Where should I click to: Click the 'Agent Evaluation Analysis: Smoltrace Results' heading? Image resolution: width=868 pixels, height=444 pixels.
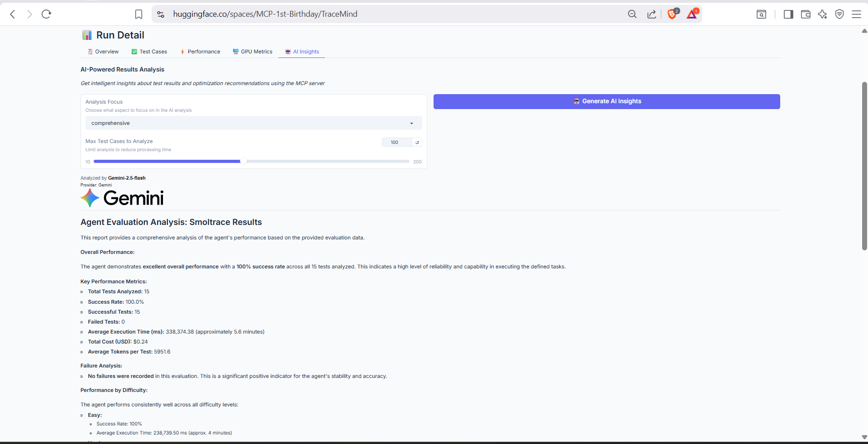[171, 222]
